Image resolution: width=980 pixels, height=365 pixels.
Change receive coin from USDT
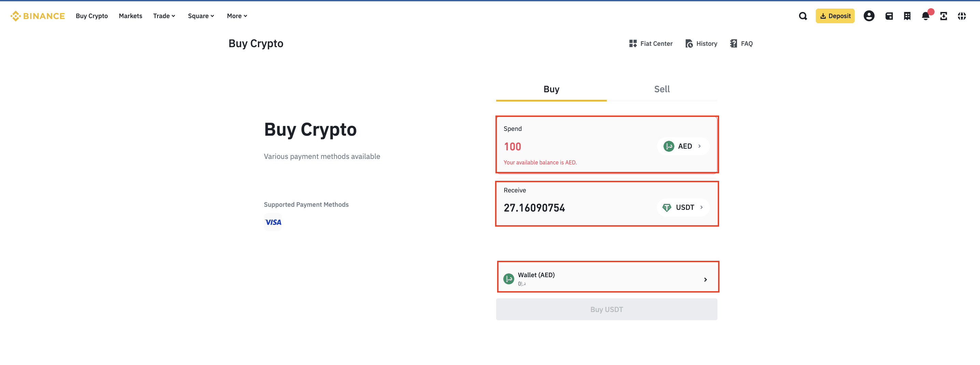683,207
